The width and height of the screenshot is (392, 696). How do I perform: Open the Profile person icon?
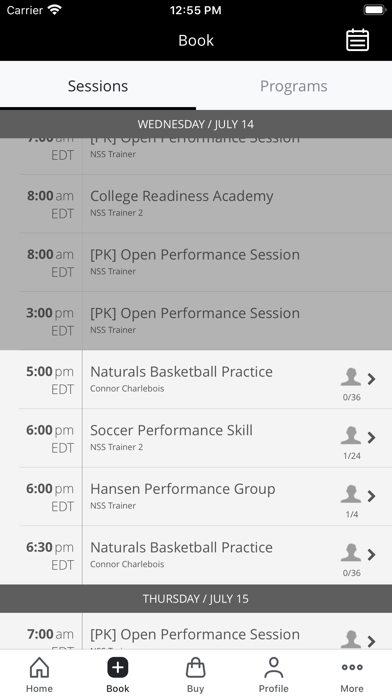click(273, 668)
